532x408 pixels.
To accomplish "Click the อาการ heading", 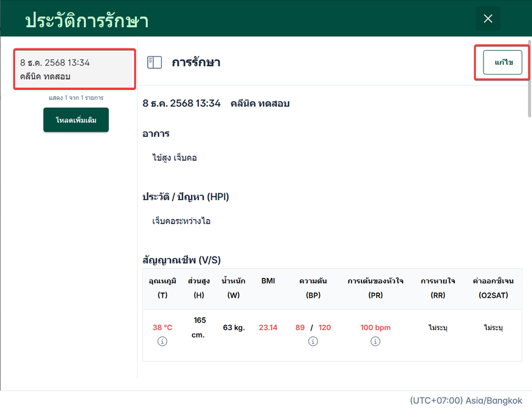I will [x=156, y=133].
